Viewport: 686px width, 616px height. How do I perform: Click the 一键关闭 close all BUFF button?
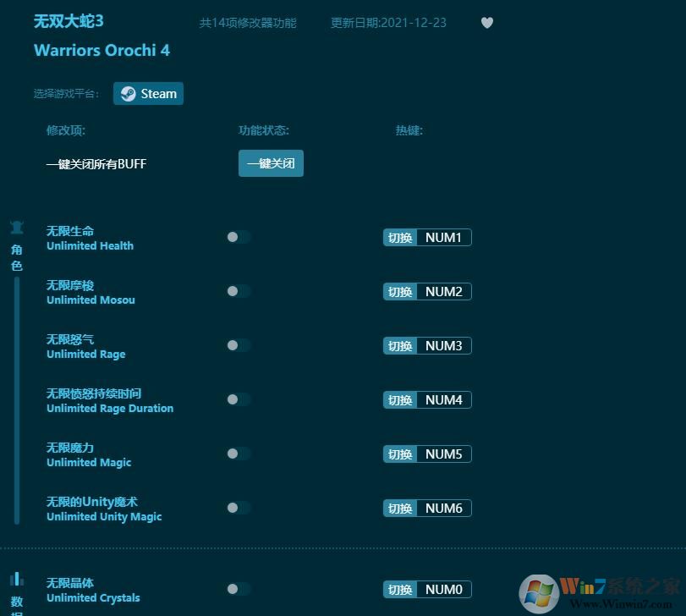271,163
